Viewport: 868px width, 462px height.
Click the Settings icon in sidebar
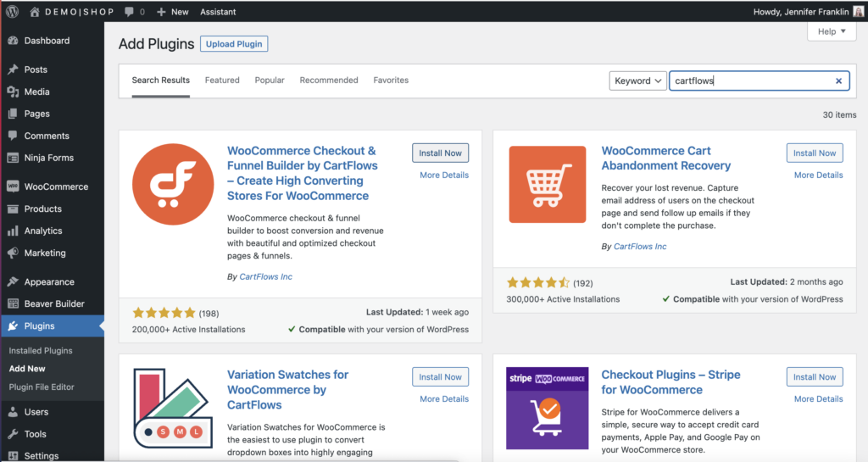point(13,456)
